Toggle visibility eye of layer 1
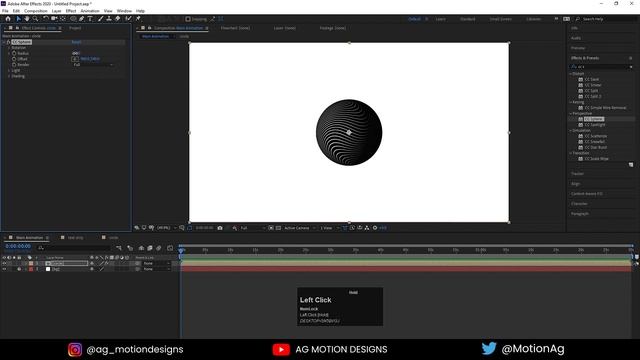Screen dimensions: 640x360 tap(4, 263)
